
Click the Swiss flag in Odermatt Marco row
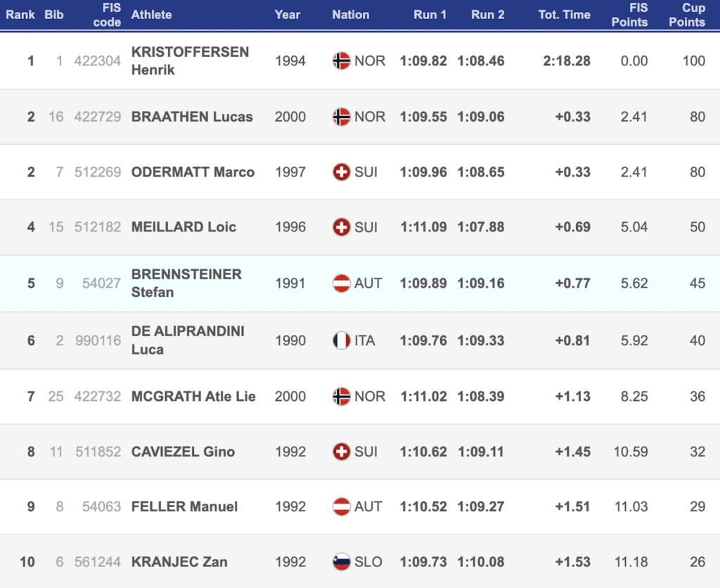click(x=341, y=172)
